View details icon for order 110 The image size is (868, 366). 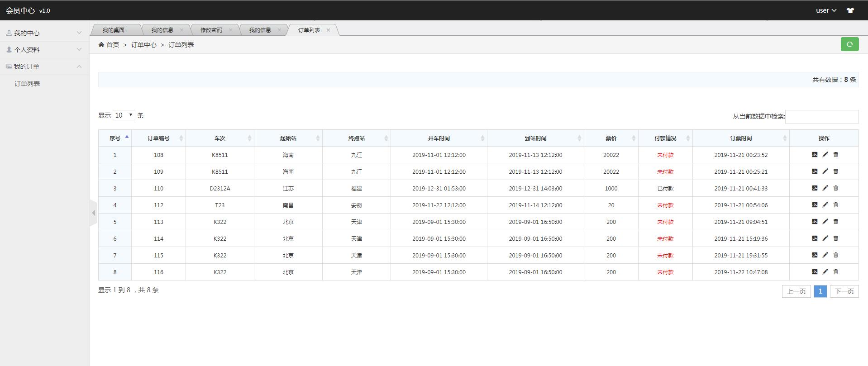click(x=815, y=188)
